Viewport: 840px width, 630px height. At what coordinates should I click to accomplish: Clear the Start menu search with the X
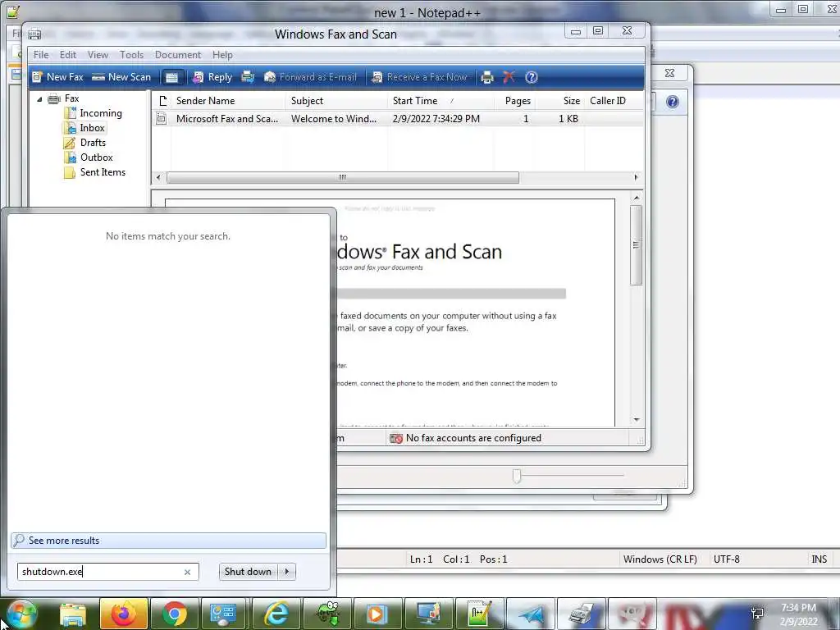(188, 572)
